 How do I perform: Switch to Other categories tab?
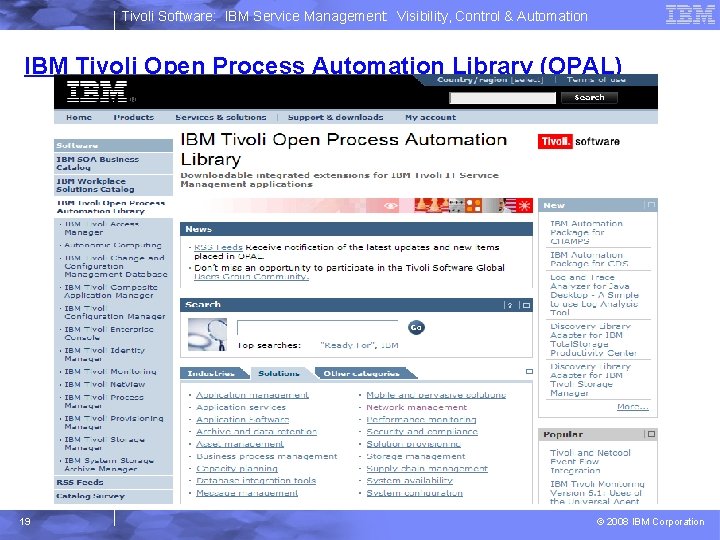tap(362, 373)
